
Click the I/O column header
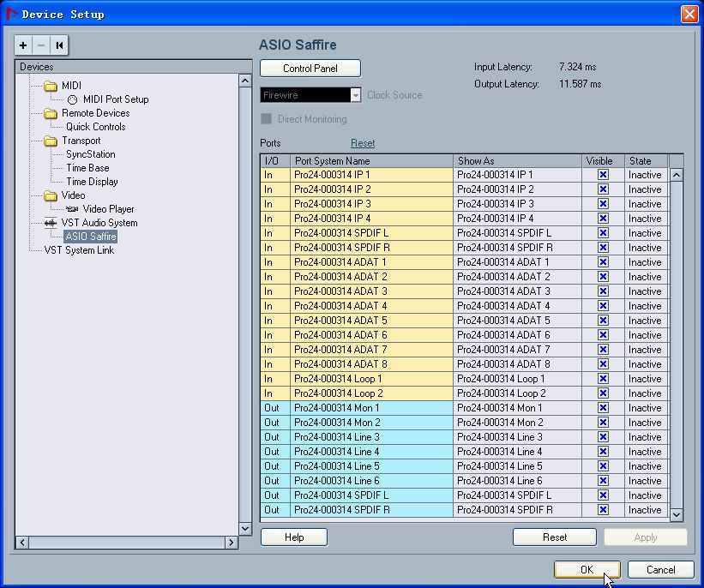(275, 160)
